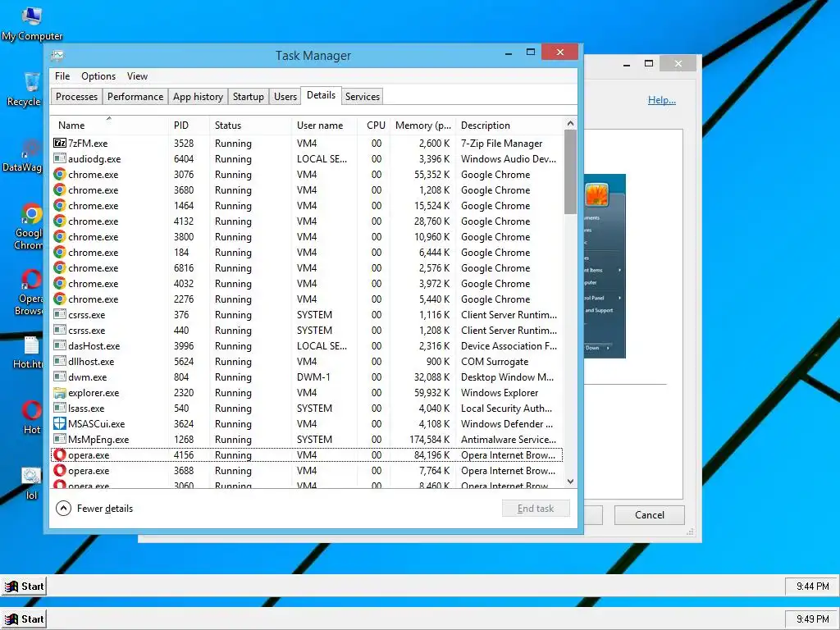The image size is (840, 630).
Task: Switch to the Services tab
Action: (x=362, y=97)
